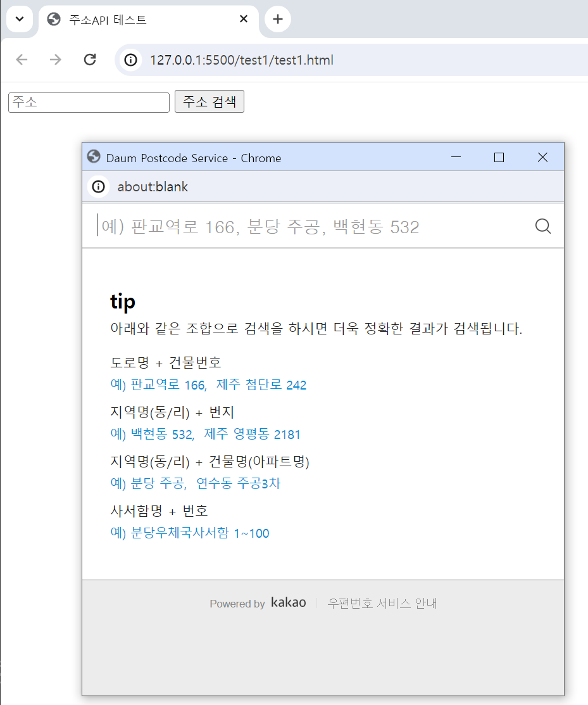This screenshot has width=588, height=705.
Task: Select the 주소API 테스트 browser tab
Action: click(148, 20)
